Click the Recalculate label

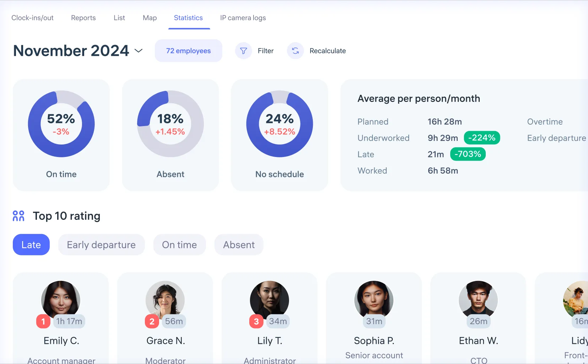tap(328, 51)
